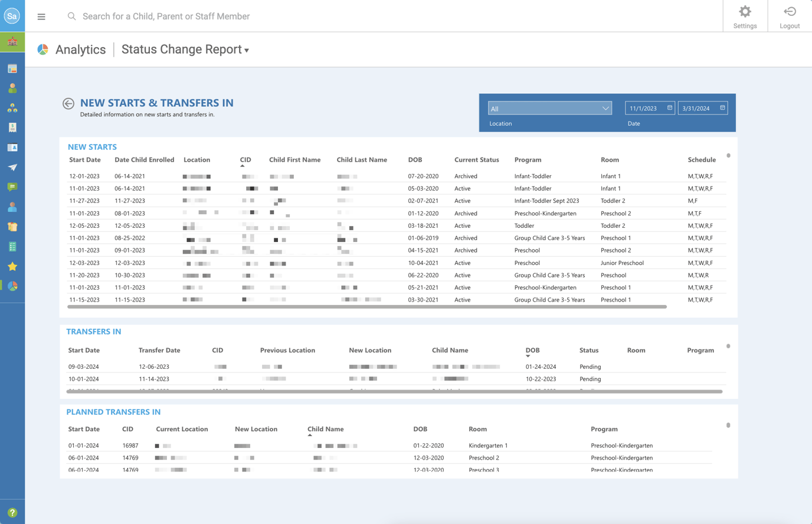Image resolution: width=812 pixels, height=524 pixels.
Task: Open the help question-mark icon at bottom left
Action: coord(12,511)
